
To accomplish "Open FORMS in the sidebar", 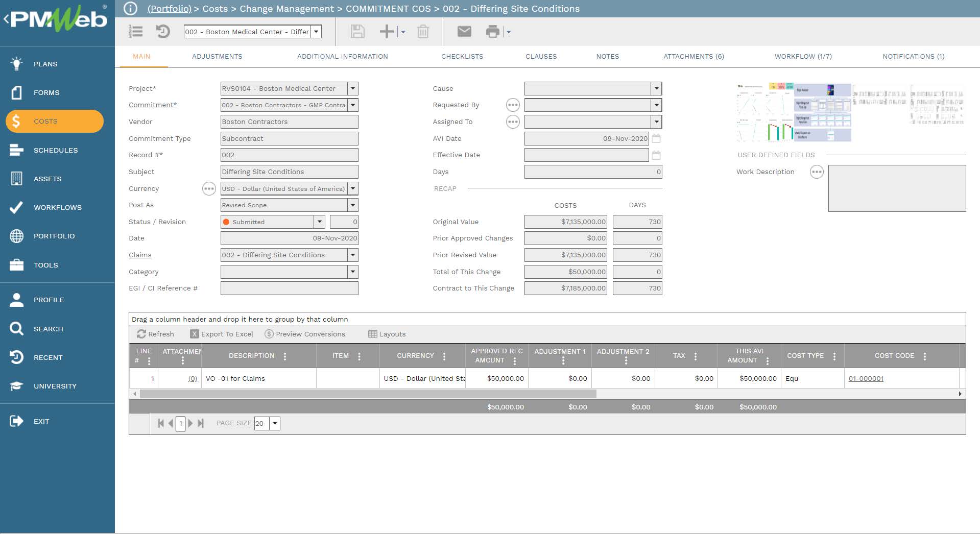I will (x=46, y=92).
